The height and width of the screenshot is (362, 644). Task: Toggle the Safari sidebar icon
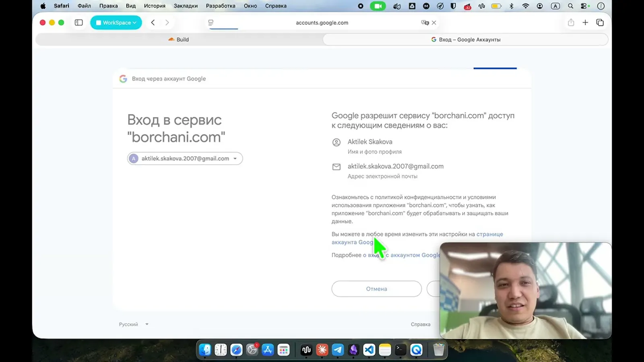(x=79, y=23)
